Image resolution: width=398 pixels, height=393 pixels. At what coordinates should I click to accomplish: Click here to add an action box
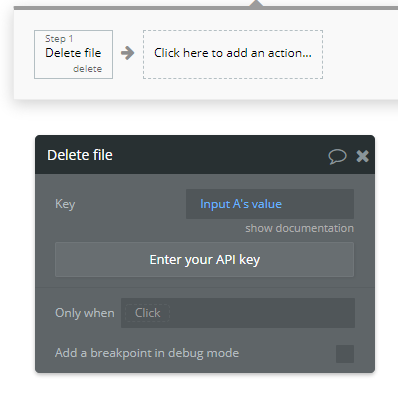point(233,54)
